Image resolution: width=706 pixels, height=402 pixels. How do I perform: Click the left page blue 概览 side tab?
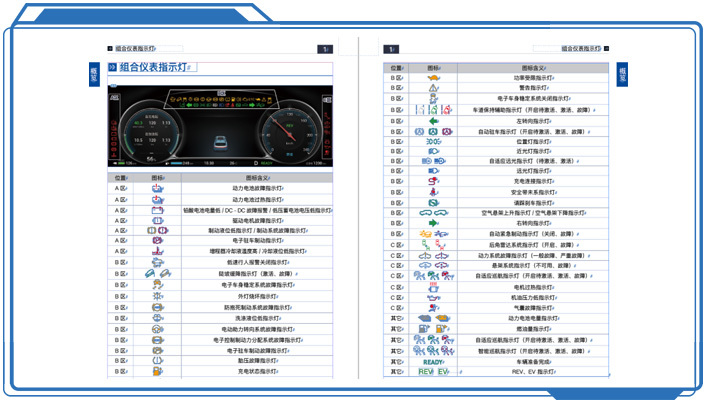pos(94,74)
